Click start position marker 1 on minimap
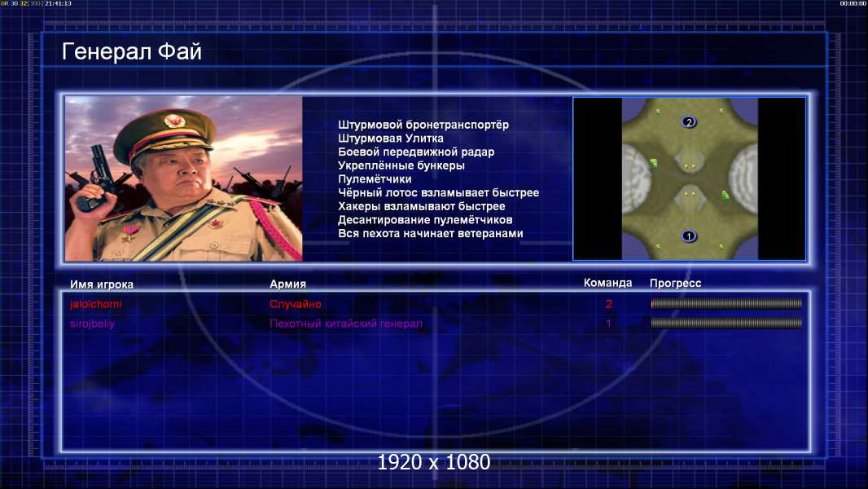This screenshot has width=868, height=489. click(x=689, y=236)
